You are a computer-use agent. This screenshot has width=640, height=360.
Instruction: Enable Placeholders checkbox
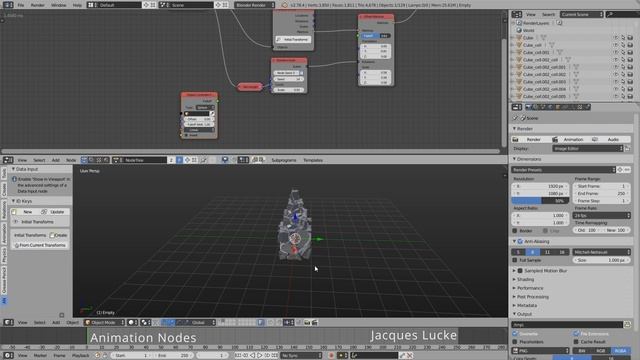515,342
